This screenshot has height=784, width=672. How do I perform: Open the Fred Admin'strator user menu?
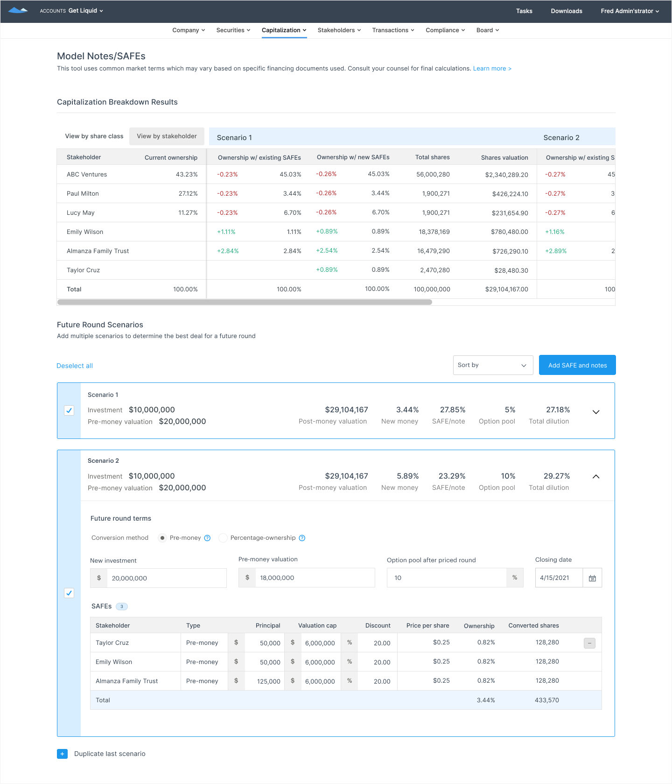[x=630, y=11]
